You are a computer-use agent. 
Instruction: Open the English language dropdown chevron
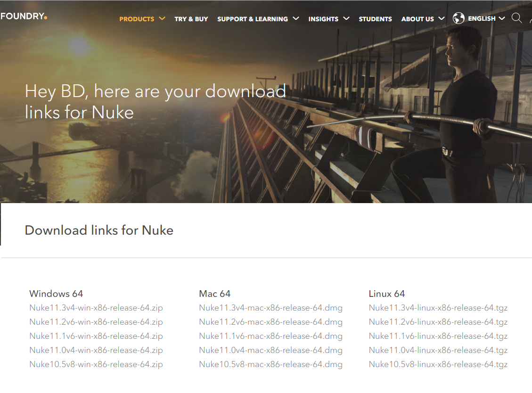502,18
